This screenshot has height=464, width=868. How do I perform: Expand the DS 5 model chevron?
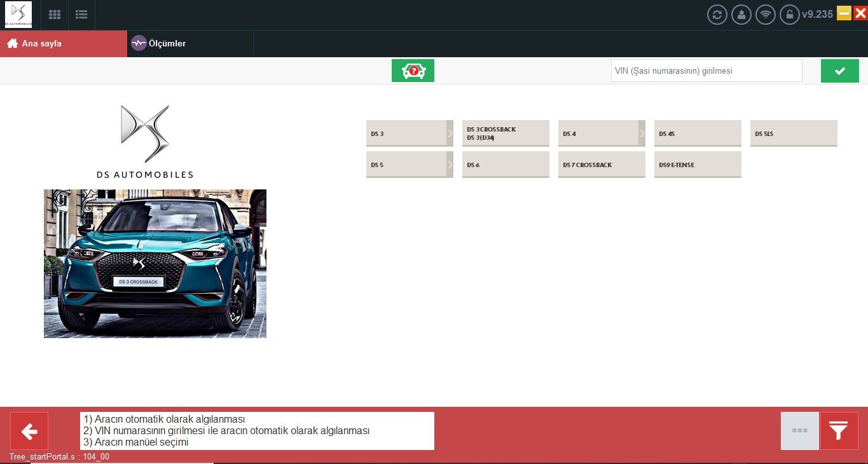450,165
